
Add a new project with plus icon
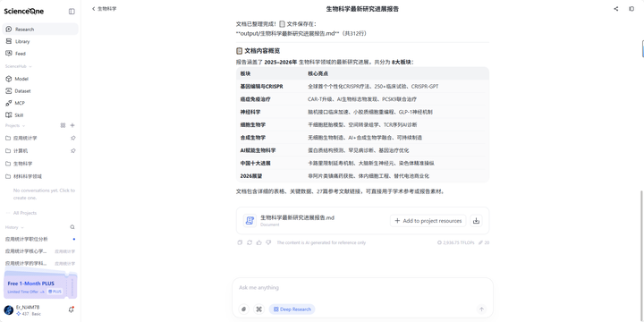72,125
